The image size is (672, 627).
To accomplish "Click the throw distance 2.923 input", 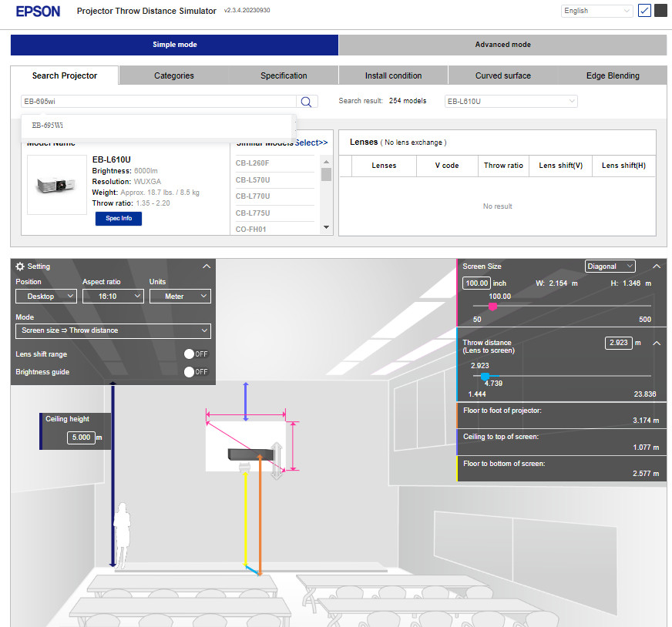I will (618, 343).
